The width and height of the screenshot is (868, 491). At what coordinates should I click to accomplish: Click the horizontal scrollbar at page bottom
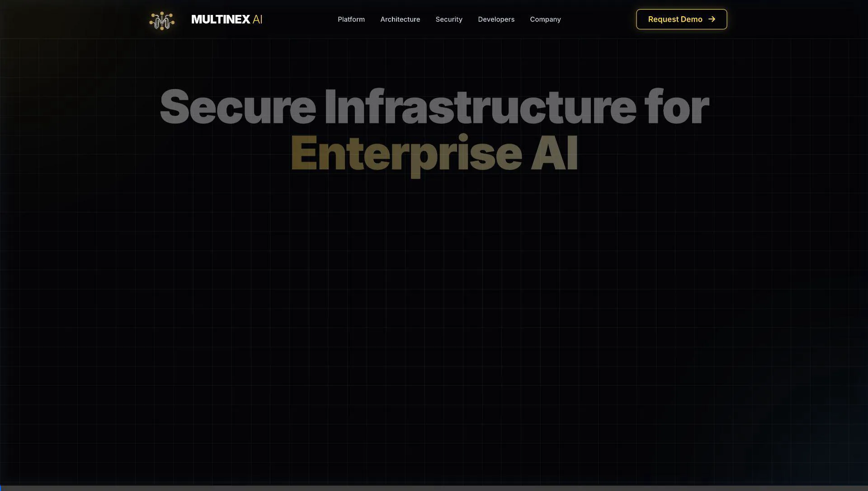(434, 488)
